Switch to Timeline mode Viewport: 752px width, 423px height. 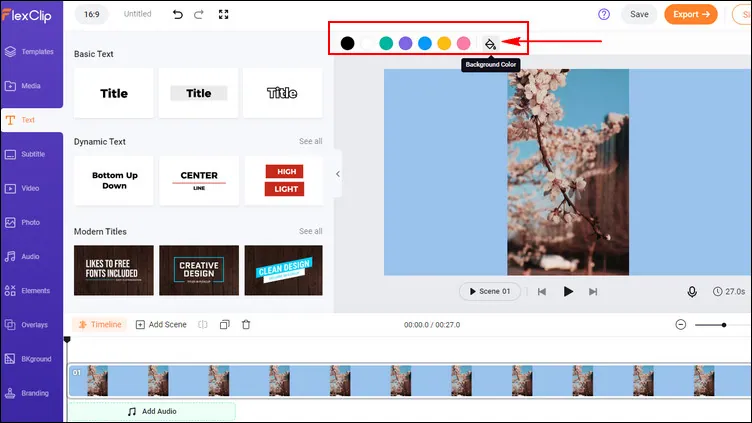coord(100,325)
